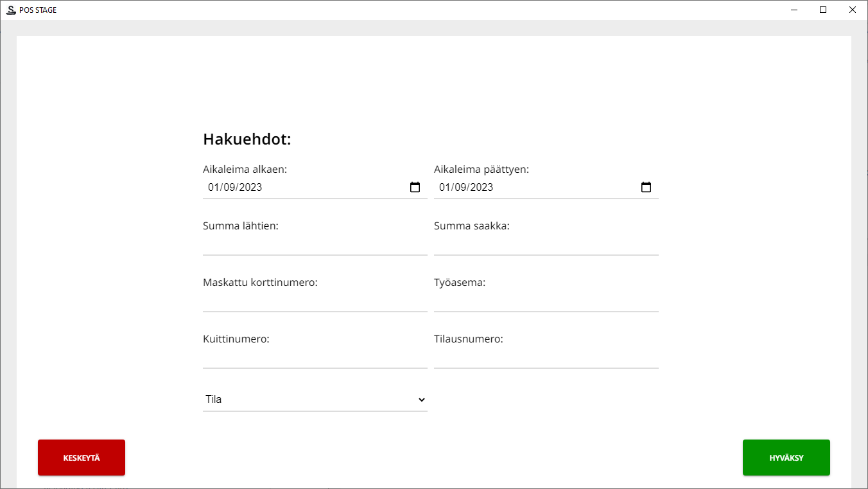
Task: Click the Kuittinumero input field
Action: pyautogui.click(x=315, y=358)
